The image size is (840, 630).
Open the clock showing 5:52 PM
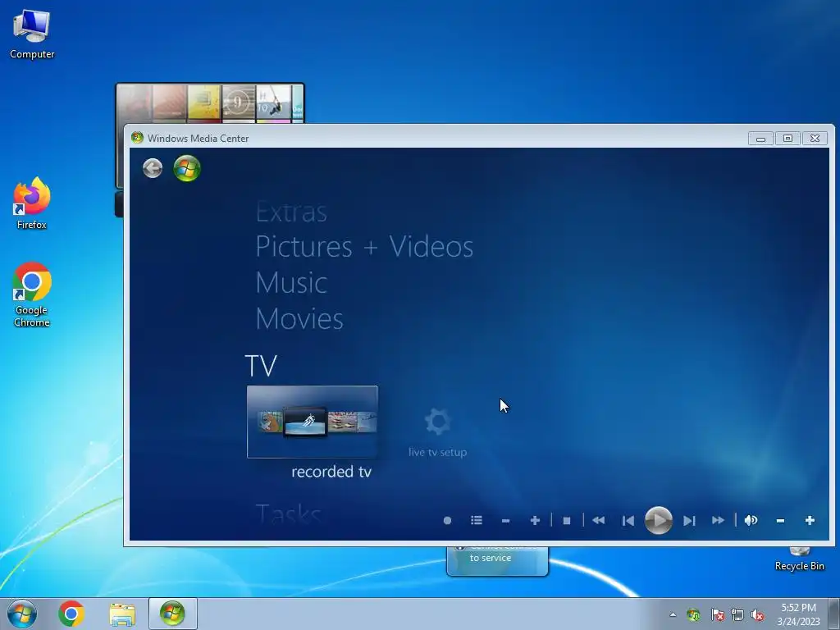coord(798,614)
